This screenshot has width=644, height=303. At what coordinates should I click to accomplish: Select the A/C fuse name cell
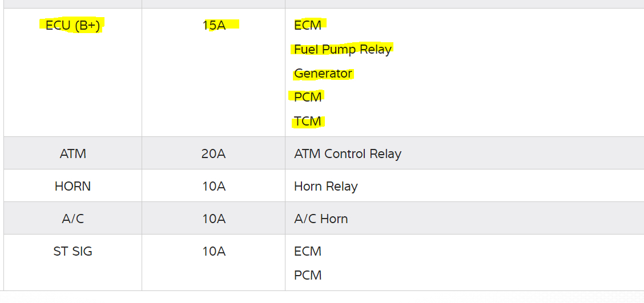pyautogui.click(x=73, y=219)
